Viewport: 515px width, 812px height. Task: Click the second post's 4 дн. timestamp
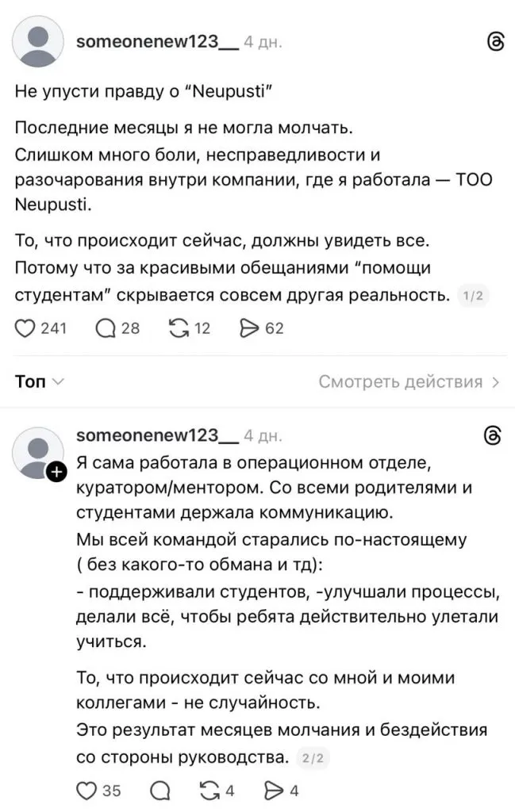pos(263,436)
